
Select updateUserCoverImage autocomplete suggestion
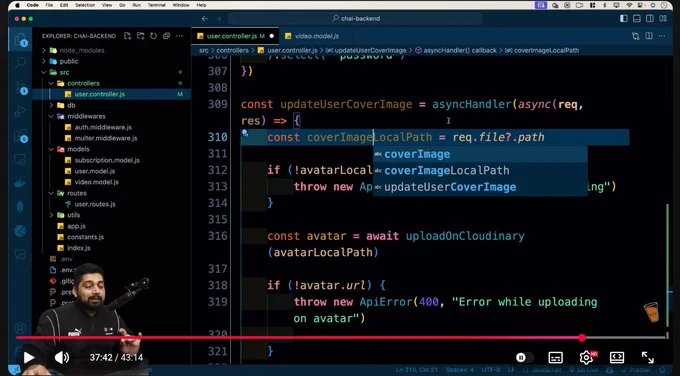(x=480, y=187)
